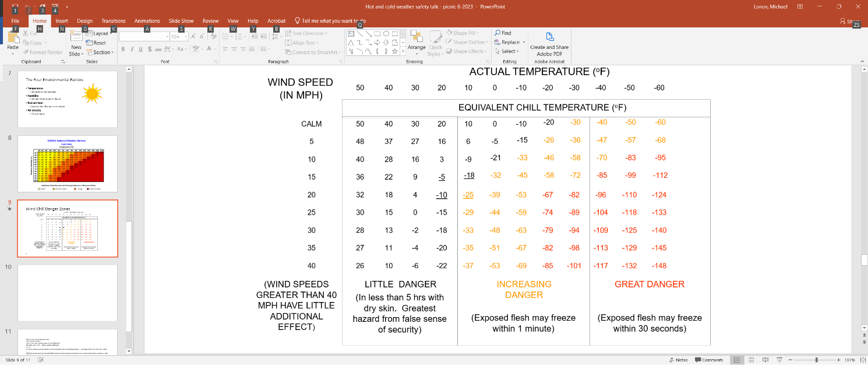Image resolution: width=868 pixels, height=365 pixels.
Task: Open Layout dropdown in Slides group
Action: [x=98, y=34]
